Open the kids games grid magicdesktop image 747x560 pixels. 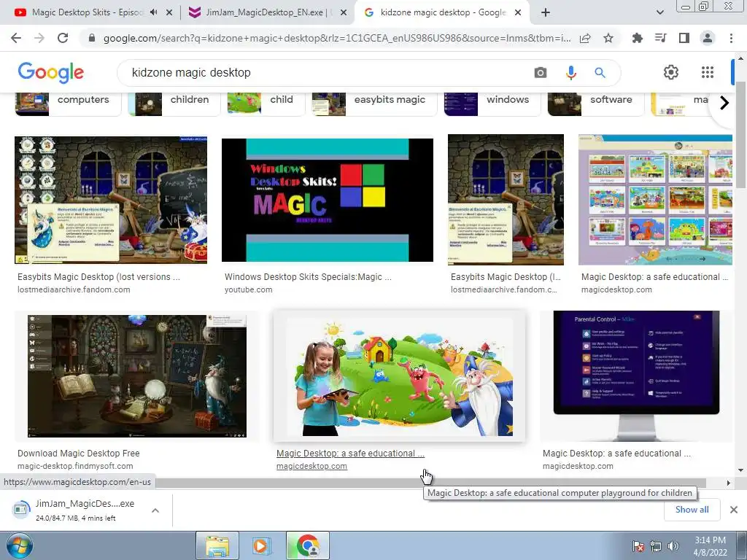(656, 200)
